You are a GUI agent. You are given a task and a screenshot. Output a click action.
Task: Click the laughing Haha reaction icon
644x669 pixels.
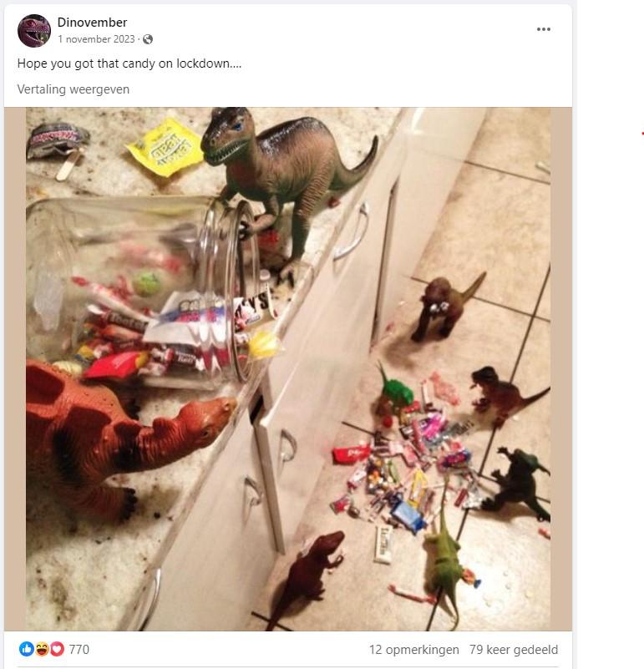click(x=42, y=649)
